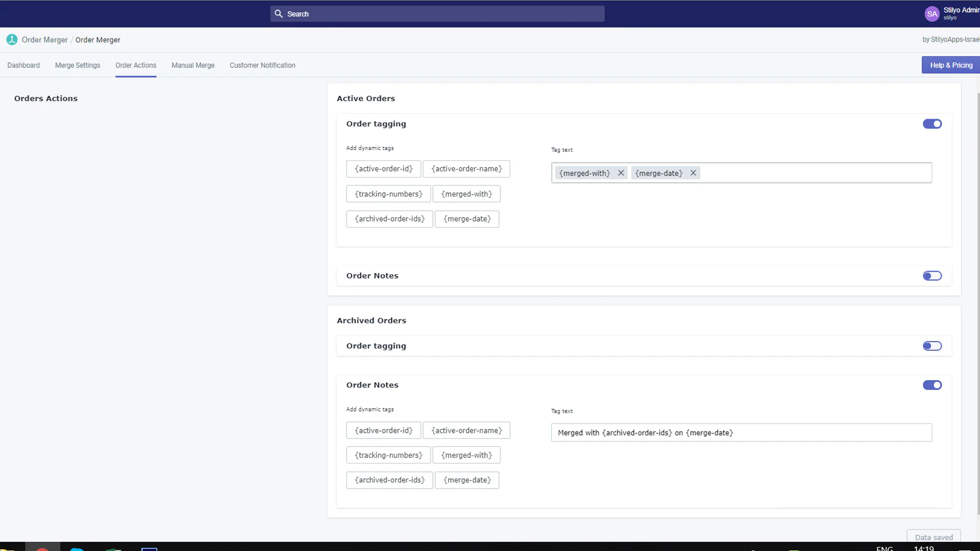980x551 pixels.
Task: Click the Data saved button
Action: coord(933,537)
